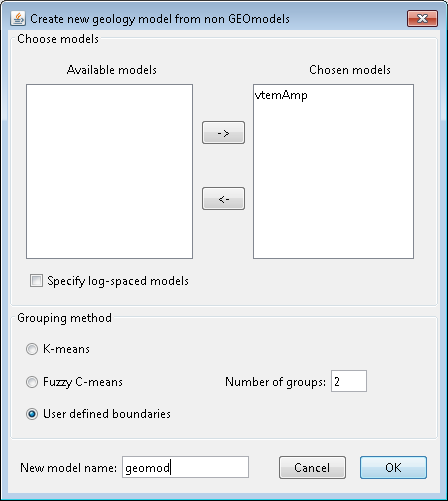Click the Java icon in the title bar

tap(18, 19)
